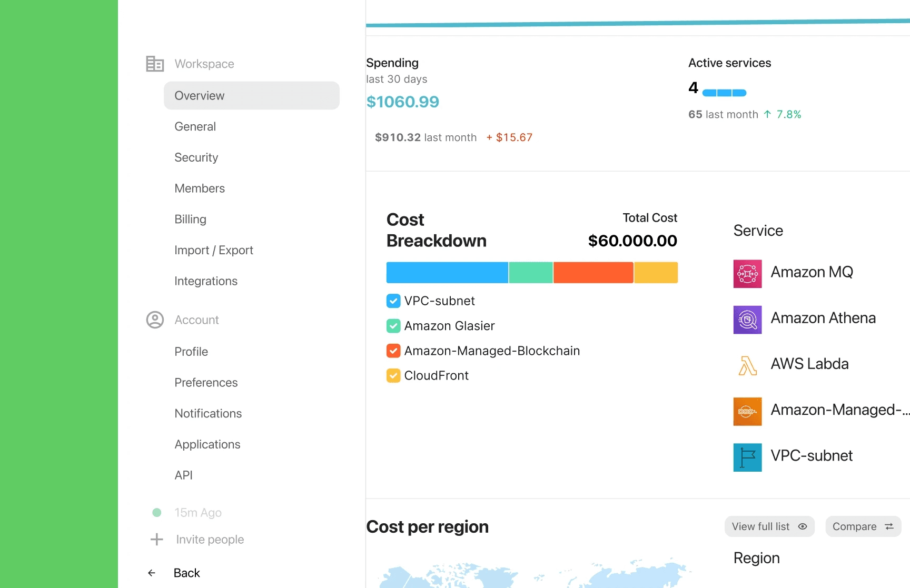Click the Amazon Athena service icon
910x588 pixels.
tap(747, 320)
